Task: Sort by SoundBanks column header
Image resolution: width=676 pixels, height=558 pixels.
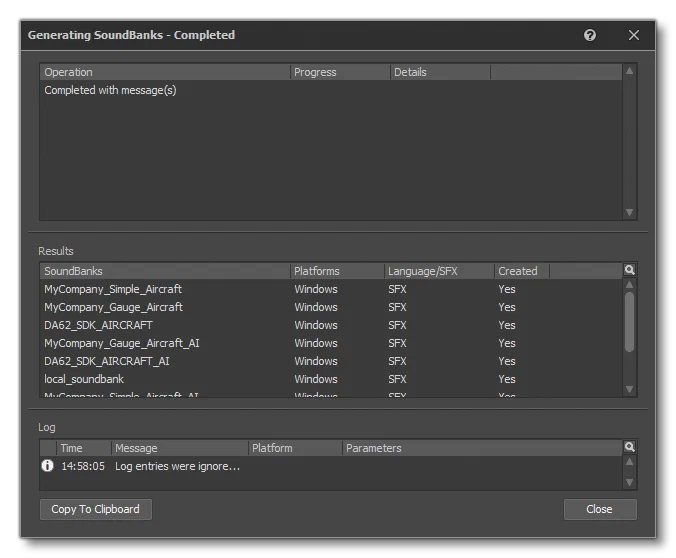Action: click(165, 271)
